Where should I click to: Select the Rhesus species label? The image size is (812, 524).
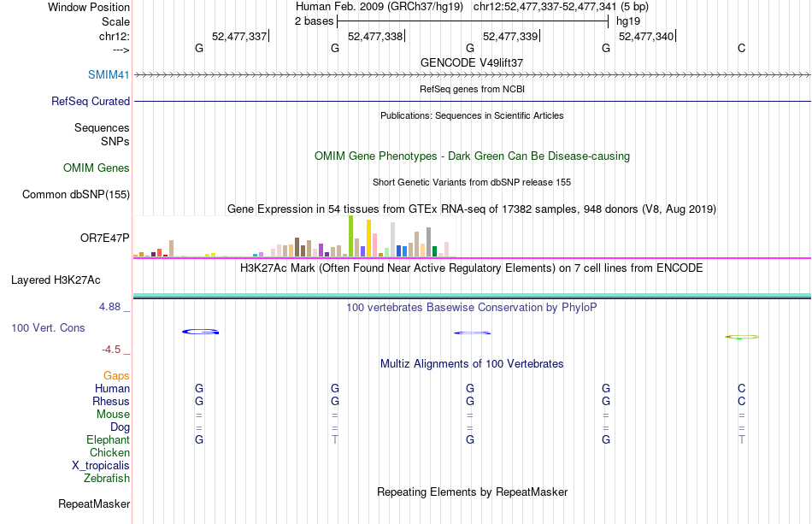coord(111,401)
